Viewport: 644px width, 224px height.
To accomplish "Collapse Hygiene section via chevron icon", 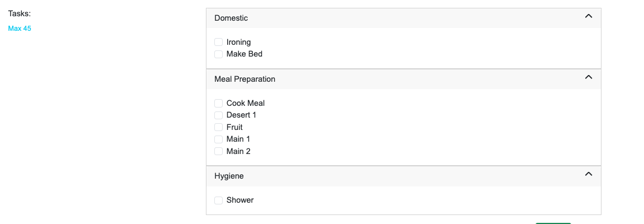I will point(588,174).
